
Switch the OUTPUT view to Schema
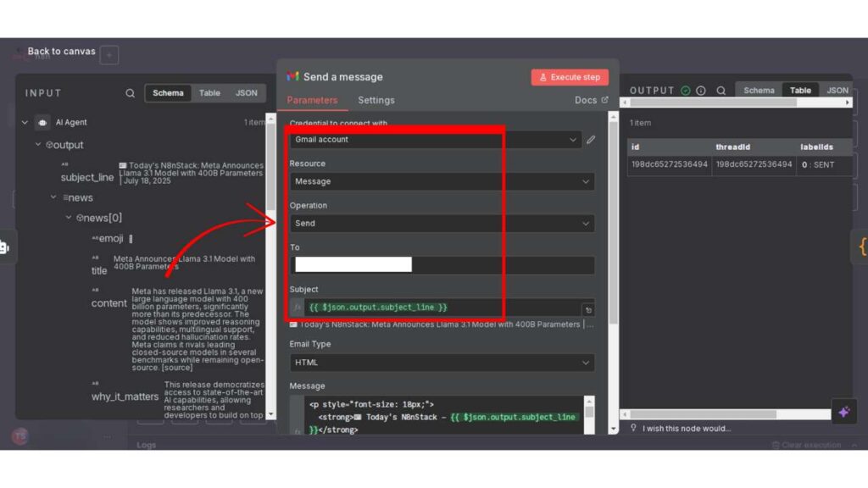[759, 91]
